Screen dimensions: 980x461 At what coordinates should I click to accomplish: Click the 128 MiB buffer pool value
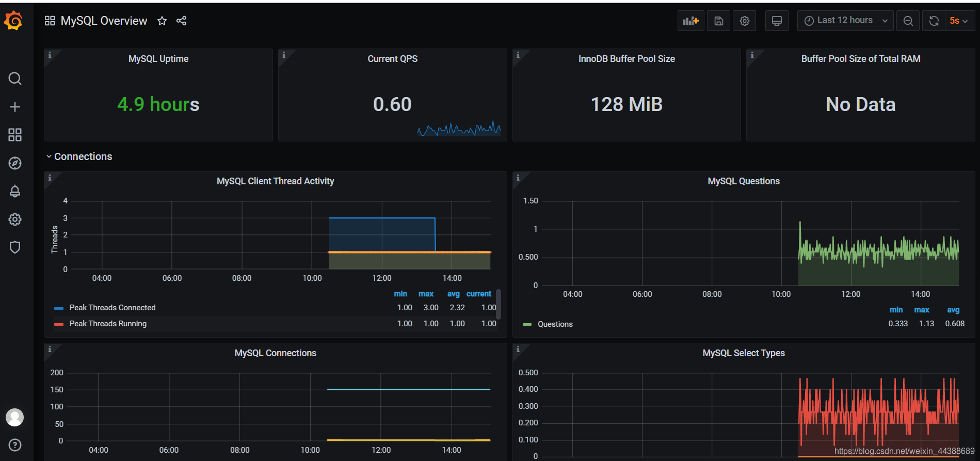626,104
